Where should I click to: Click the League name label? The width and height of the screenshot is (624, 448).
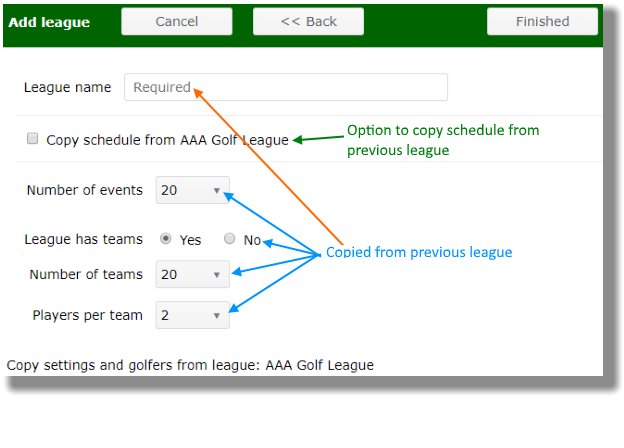click(67, 88)
